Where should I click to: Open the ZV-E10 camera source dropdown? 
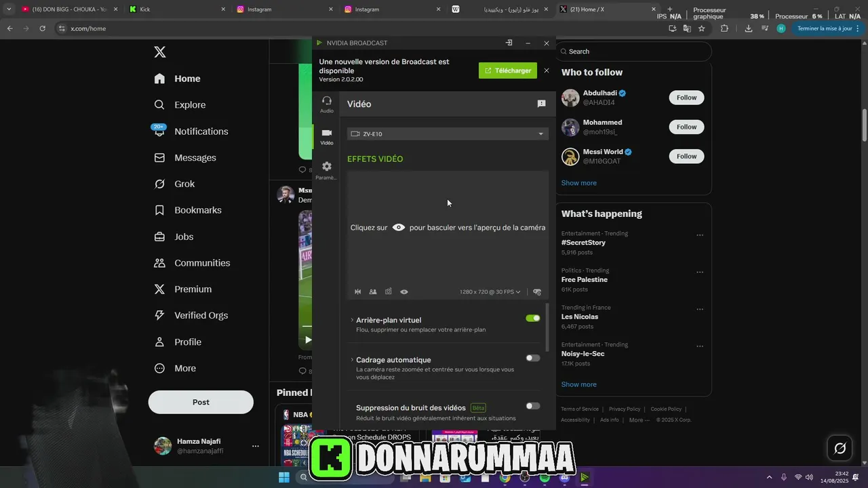coord(448,134)
